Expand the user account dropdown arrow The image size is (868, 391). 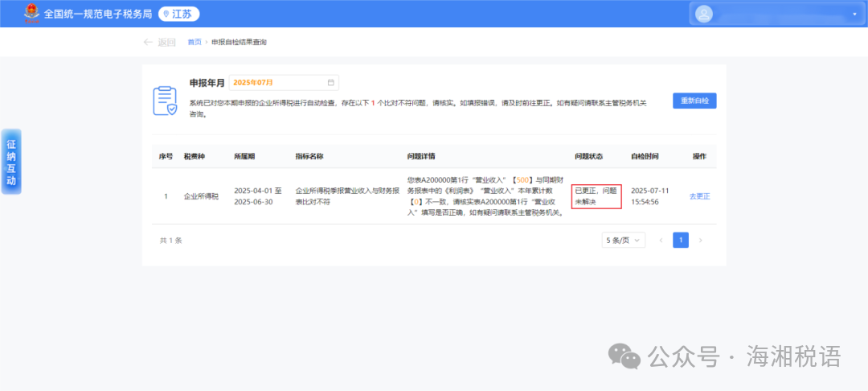pyautogui.click(x=854, y=14)
